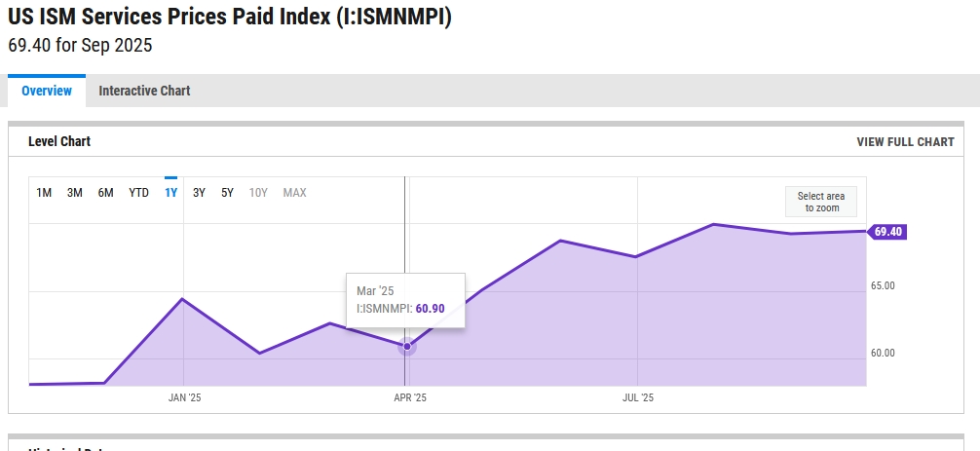The width and height of the screenshot is (980, 451).
Task: Switch chart to YTD range
Action: [x=138, y=193]
